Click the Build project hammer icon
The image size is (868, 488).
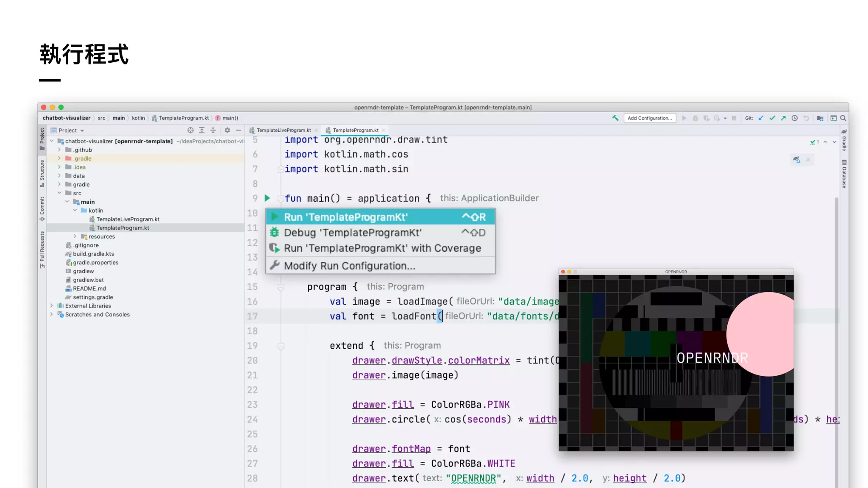tap(615, 118)
